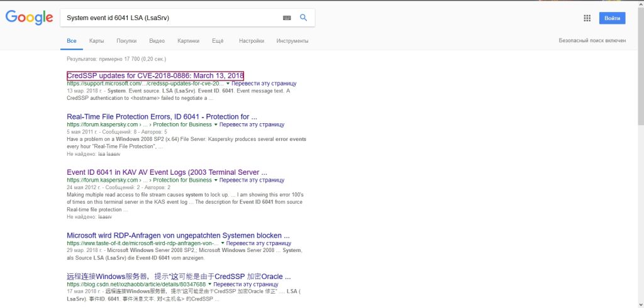Switch to the Покупки tab

126,41
